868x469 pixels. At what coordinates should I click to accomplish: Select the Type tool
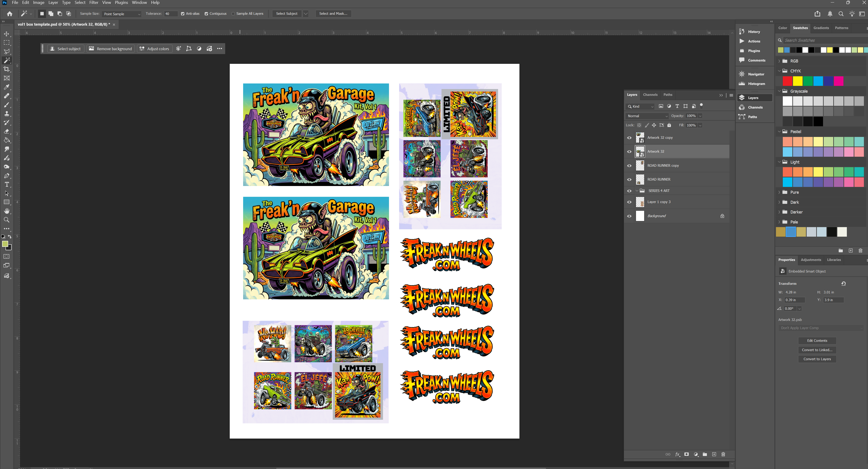[x=7, y=184]
